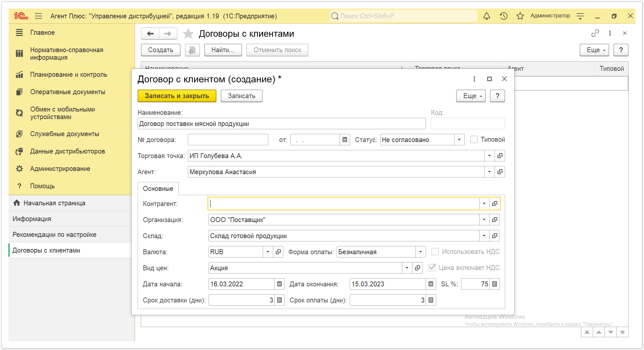The width and height of the screenshot is (644, 350).
Task: Open the Администрирование section
Action: 72,169
